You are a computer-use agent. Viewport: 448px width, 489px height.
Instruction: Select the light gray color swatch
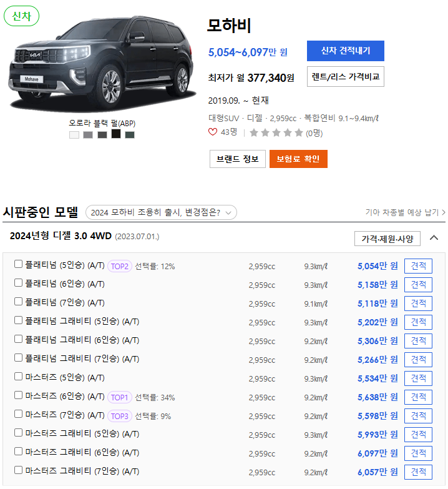tap(88, 135)
